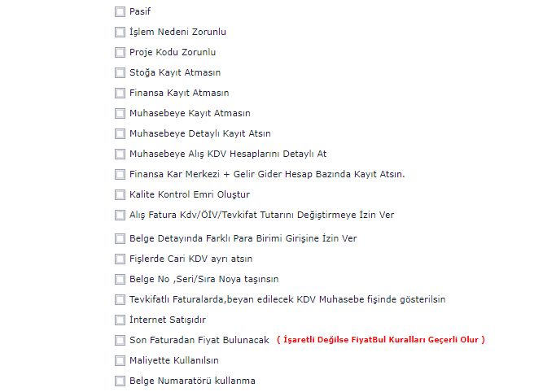The height and width of the screenshot is (392, 556).
Task: Enable Stoğa Kayıt Atmasın
Action: [120, 73]
